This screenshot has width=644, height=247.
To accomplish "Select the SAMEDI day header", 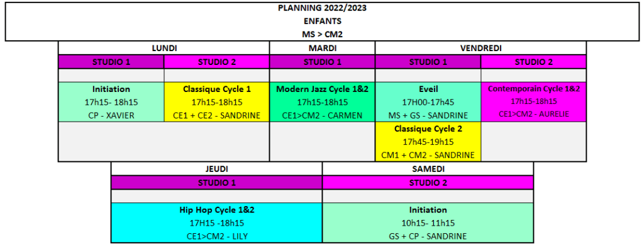I will pos(428,169).
